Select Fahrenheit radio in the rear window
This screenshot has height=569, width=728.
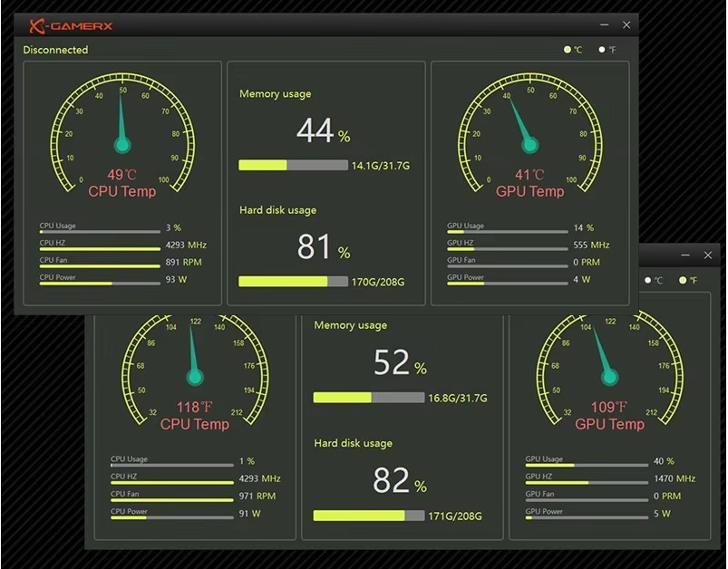point(683,280)
